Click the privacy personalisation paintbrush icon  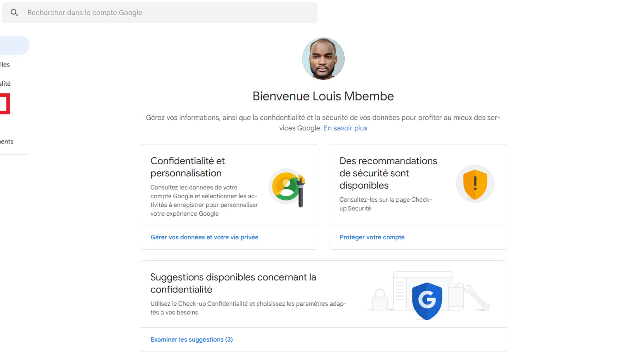[287, 187]
